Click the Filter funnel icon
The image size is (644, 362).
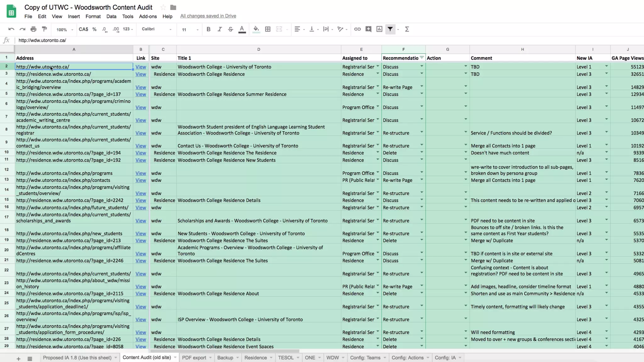click(x=390, y=29)
